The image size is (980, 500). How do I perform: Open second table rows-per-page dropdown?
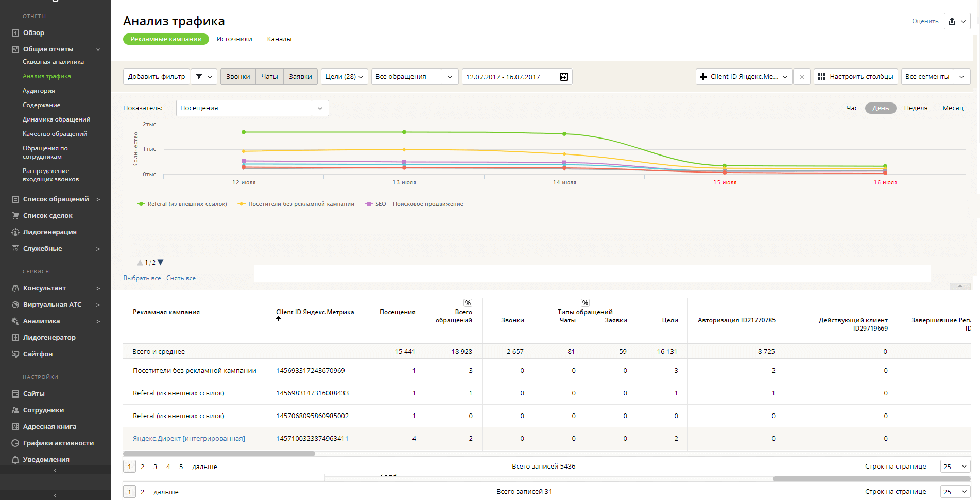(955, 492)
